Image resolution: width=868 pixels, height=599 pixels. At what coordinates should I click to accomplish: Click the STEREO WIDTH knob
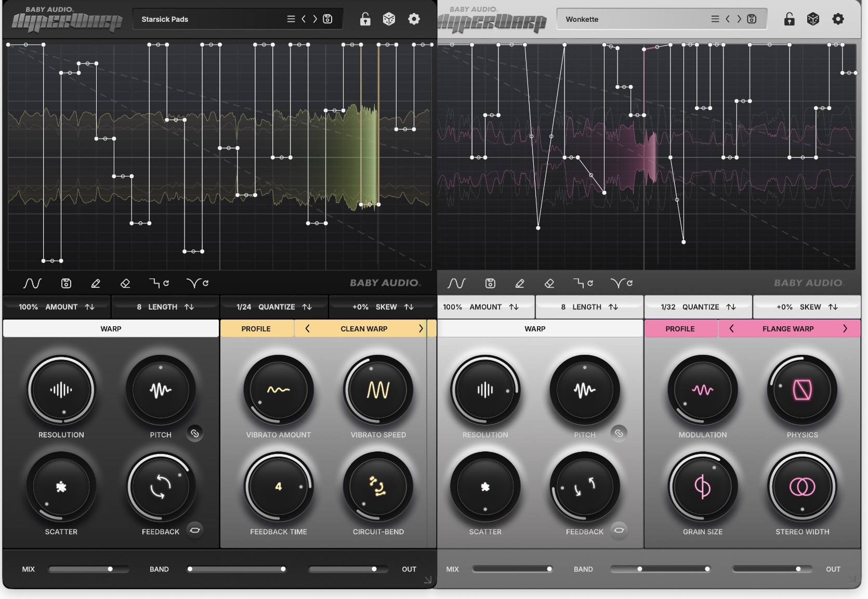(803, 487)
